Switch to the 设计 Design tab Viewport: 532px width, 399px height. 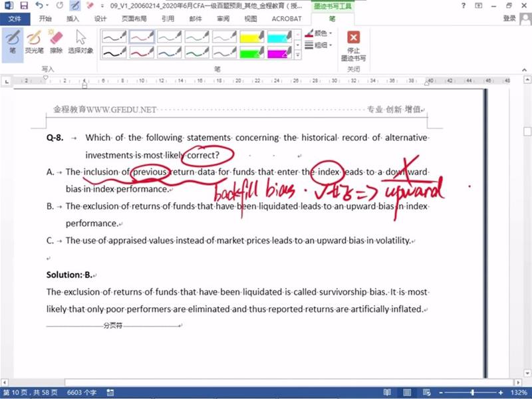100,19
